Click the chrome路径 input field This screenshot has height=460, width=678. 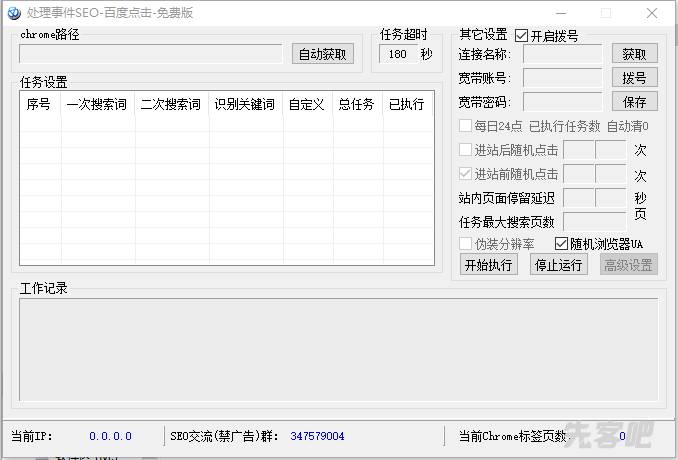click(x=151, y=54)
